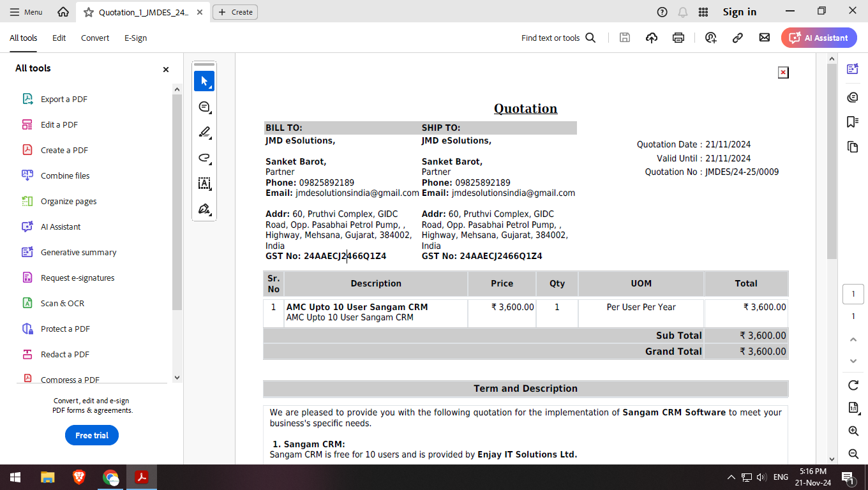Open the Help question mark icon
The width and height of the screenshot is (868, 490).
click(x=662, y=12)
